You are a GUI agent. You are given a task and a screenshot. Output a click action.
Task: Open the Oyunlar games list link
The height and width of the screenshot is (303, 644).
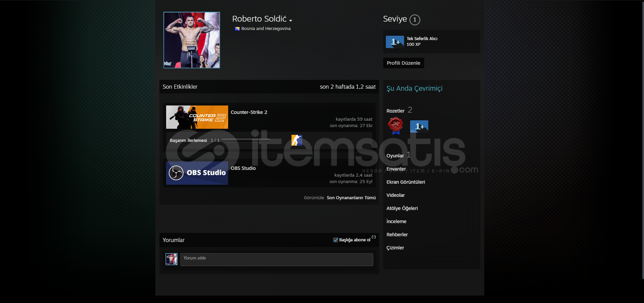point(395,156)
